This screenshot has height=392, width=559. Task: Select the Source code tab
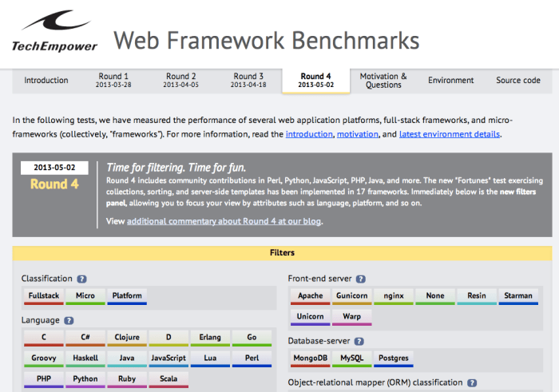pos(517,80)
